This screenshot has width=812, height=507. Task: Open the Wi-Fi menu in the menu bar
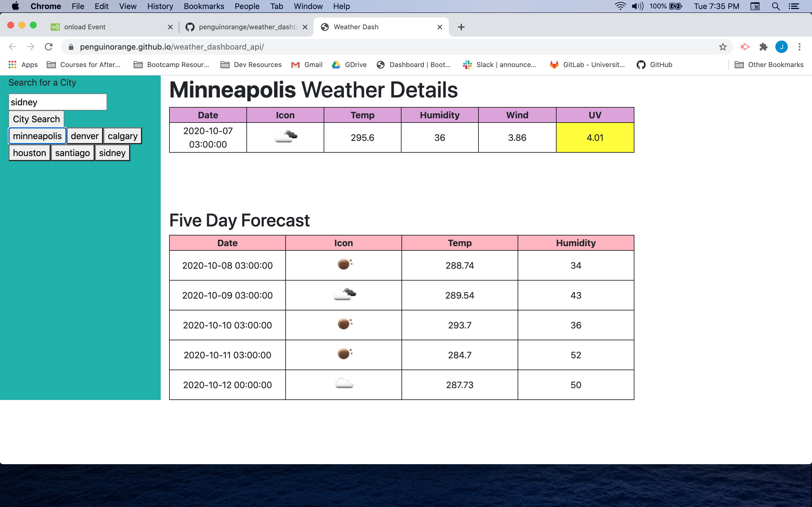coord(620,6)
